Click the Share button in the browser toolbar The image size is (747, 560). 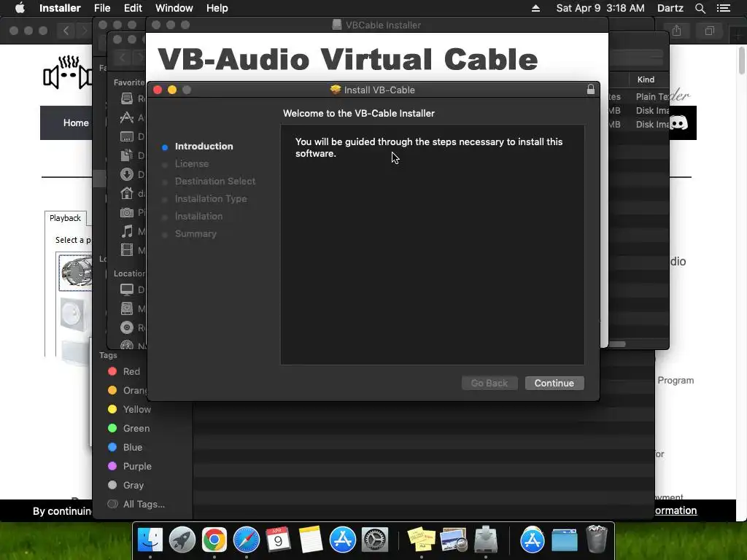(676, 31)
